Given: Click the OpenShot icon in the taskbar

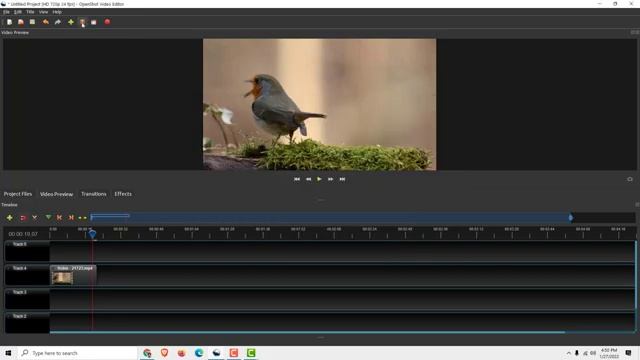Looking at the screenshot, I should (216, 353).
